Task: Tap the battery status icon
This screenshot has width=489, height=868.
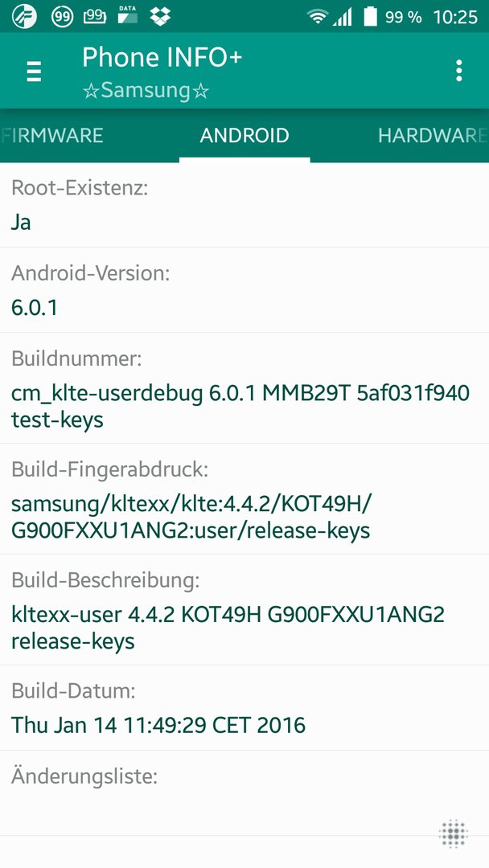Action: coord(371,17)
